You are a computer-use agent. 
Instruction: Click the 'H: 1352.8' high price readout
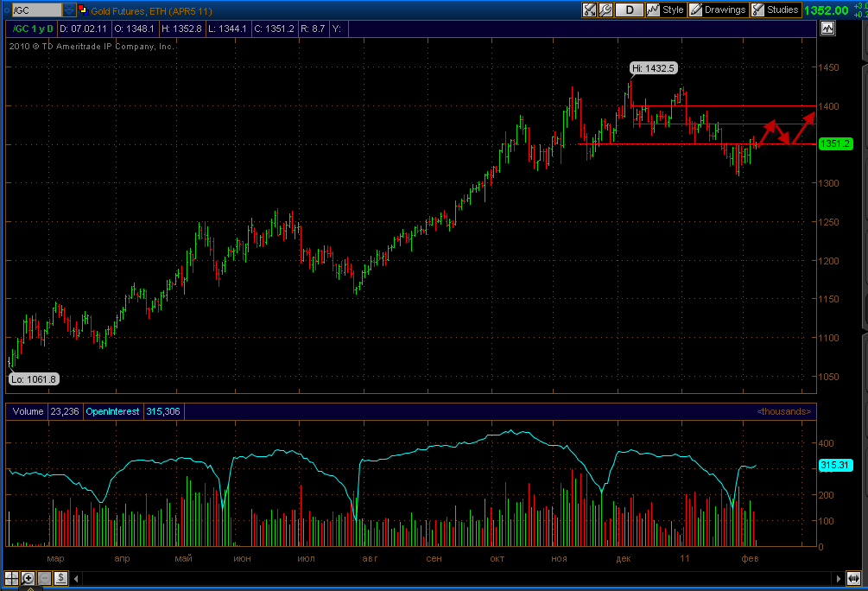[x=181, y=29]
